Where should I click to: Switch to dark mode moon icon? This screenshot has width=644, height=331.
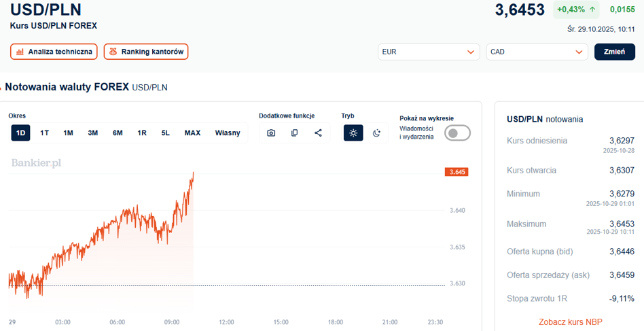pos(377,133)
